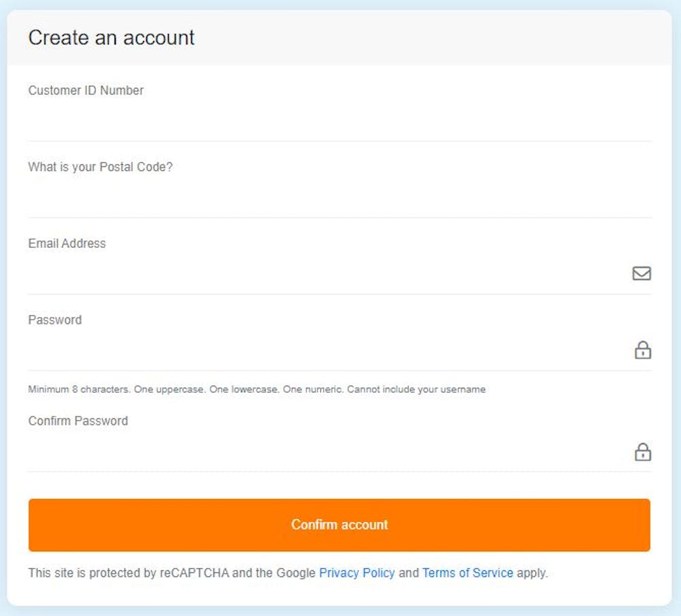Click the "Email Address" label text
Image resolution: width=681 pixels, height=616 pixels.
point(67,243)
